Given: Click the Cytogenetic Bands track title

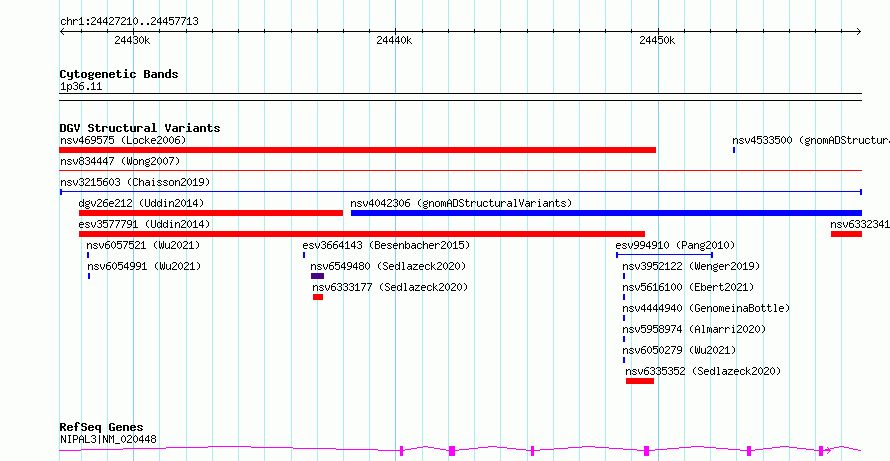Looking at the screenshot, I should [119, 74].
